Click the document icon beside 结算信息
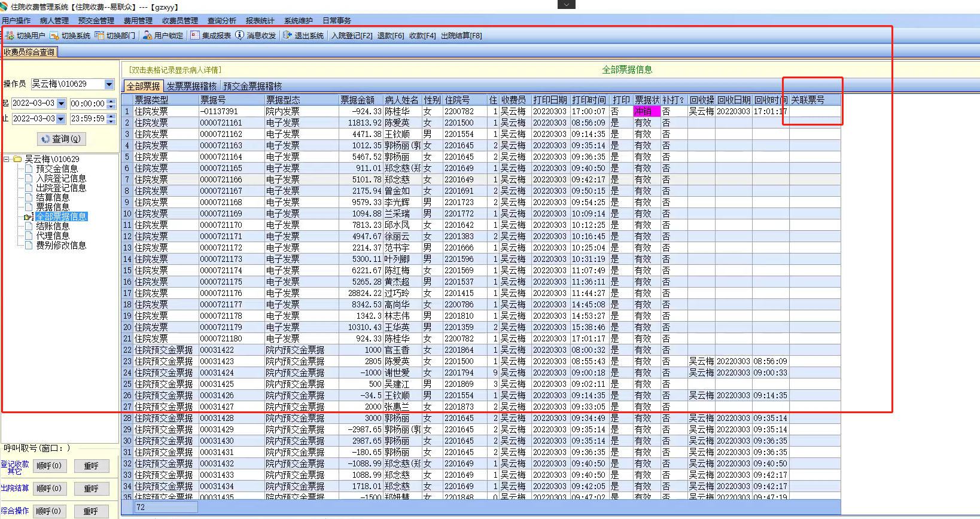Image resolution: width=980 pixels, height=519 pixels. (29, 197)
